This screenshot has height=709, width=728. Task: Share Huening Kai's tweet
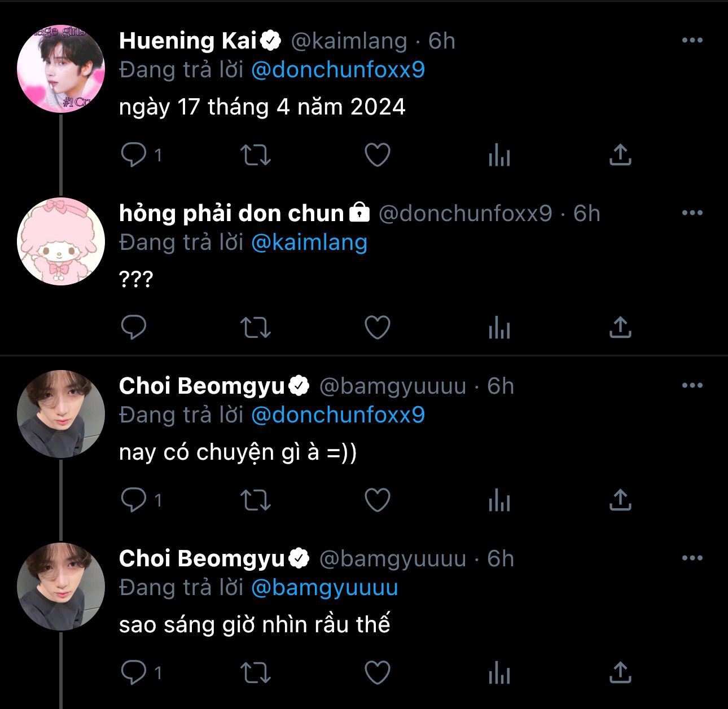[x=620, y=155]
